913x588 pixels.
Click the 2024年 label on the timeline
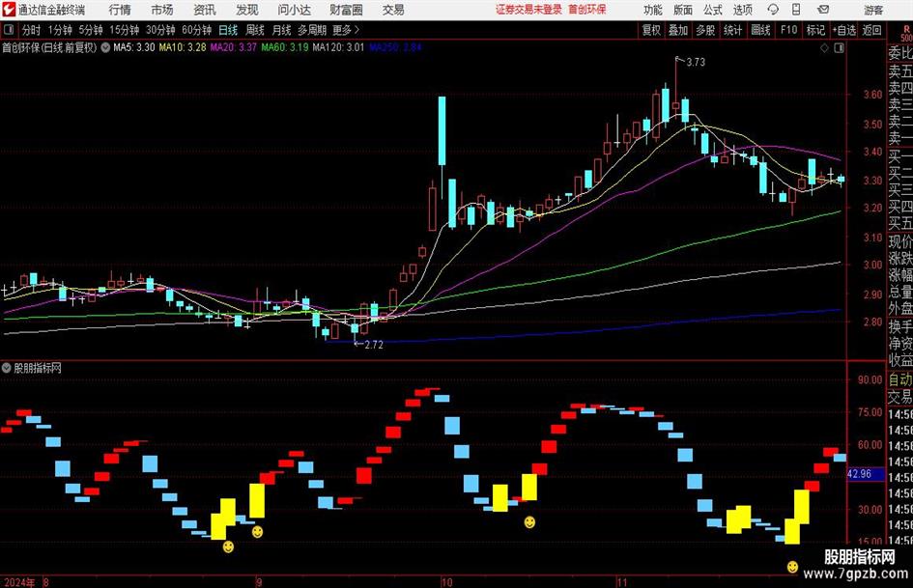[18, 582]
